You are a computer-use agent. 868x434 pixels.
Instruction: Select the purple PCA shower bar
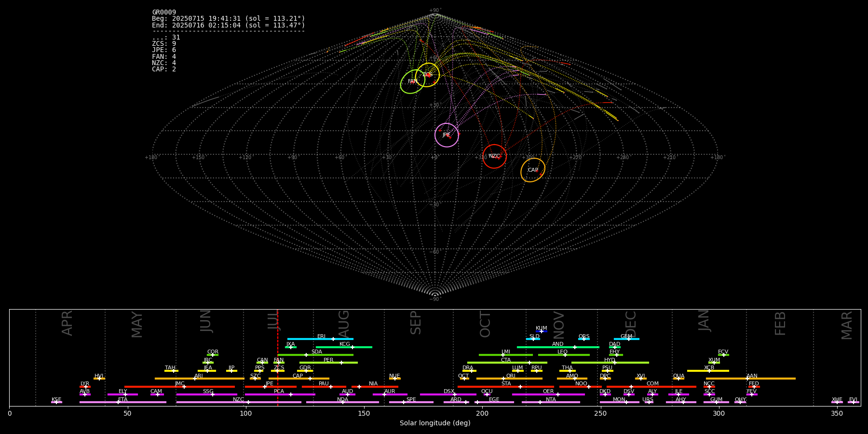[x=280, y=394]
